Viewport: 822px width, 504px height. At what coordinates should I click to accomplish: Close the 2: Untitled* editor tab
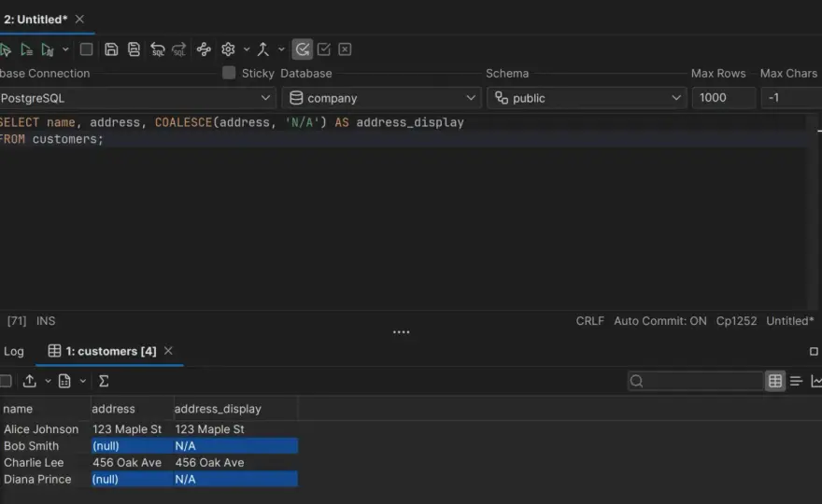pos(79,19)
